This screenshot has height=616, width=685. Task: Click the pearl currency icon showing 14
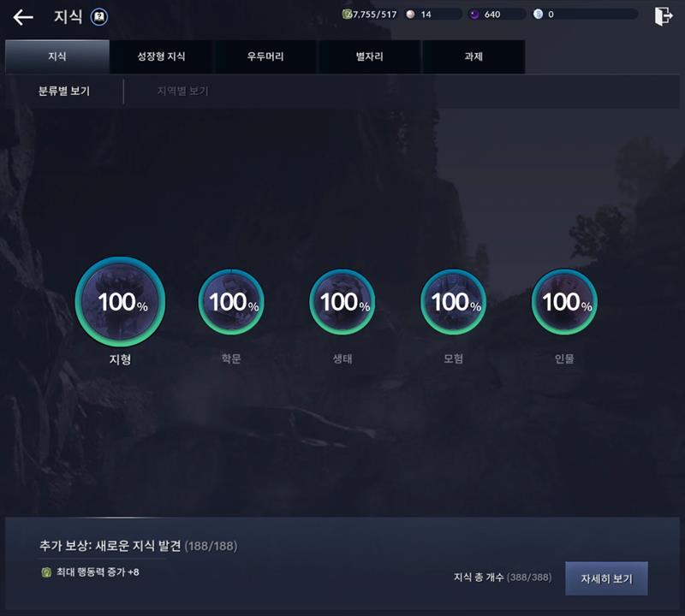tap(410, 15)
